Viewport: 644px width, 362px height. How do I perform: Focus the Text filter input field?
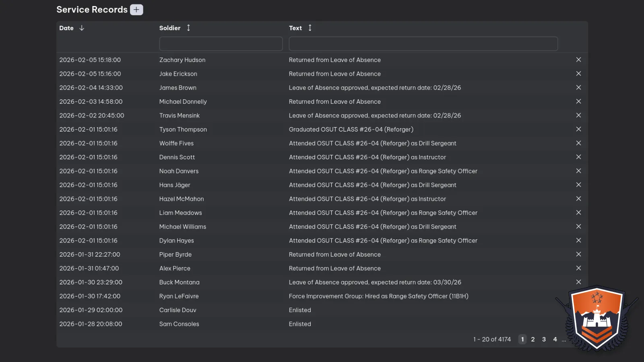(423, 44)
